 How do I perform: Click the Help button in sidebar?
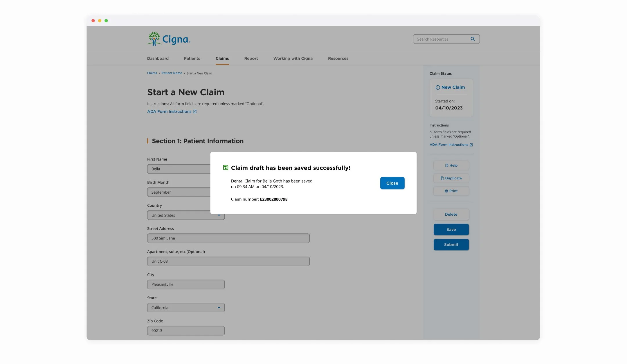click(x=451, y=165)
